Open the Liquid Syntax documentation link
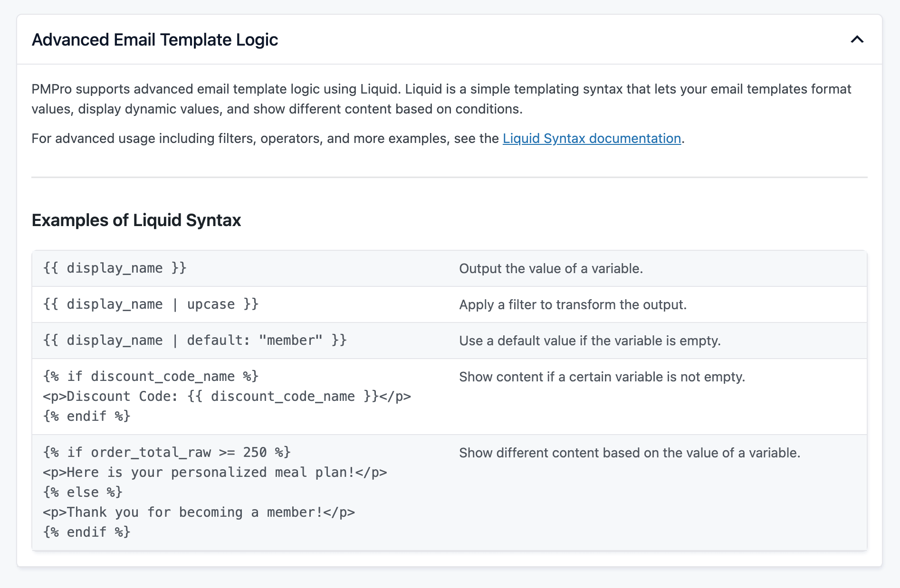This screenshot has height=588, width=900. point(591,139)
